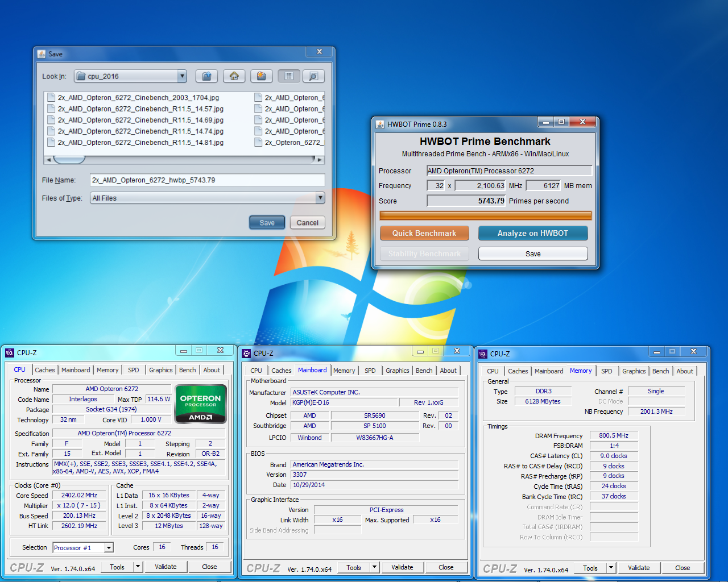Click the Opteron processor logo in CPU-Z

pos(201,404)
